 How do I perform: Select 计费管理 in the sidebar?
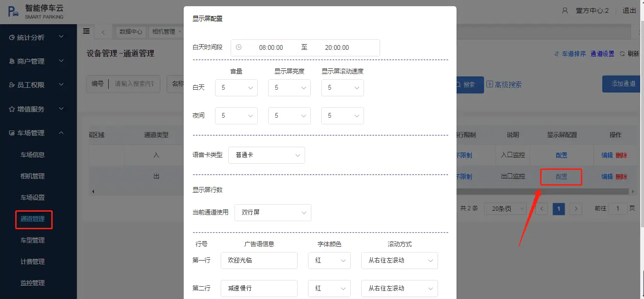click(x=32, y=262)
